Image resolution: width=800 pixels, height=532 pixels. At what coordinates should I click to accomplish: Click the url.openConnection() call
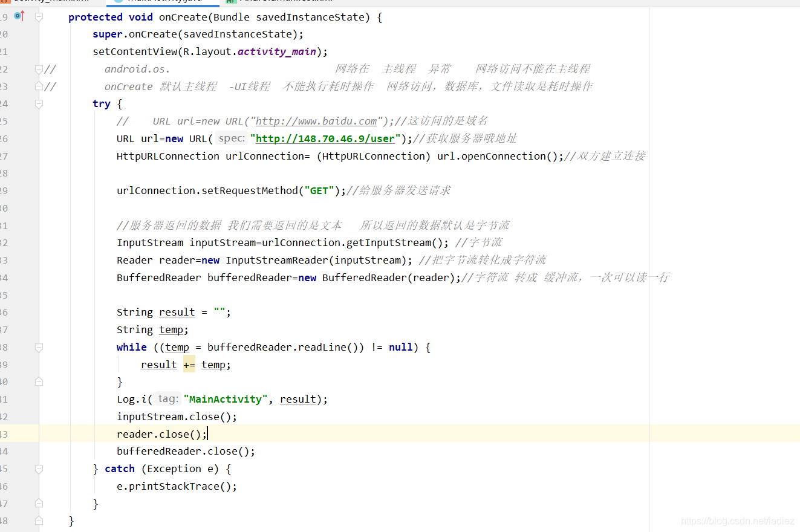[500, 157]
